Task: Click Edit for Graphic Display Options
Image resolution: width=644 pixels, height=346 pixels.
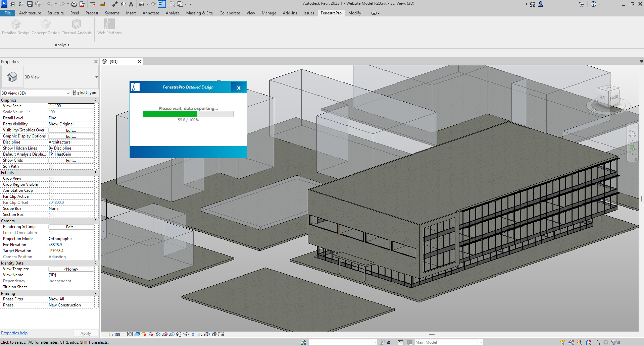Action: click(71, 136)
